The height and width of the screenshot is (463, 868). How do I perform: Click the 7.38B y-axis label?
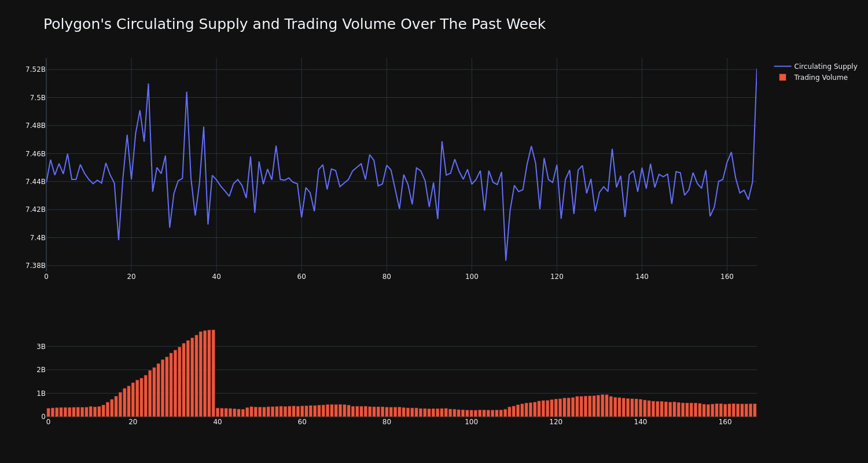[x=35, y=266]
